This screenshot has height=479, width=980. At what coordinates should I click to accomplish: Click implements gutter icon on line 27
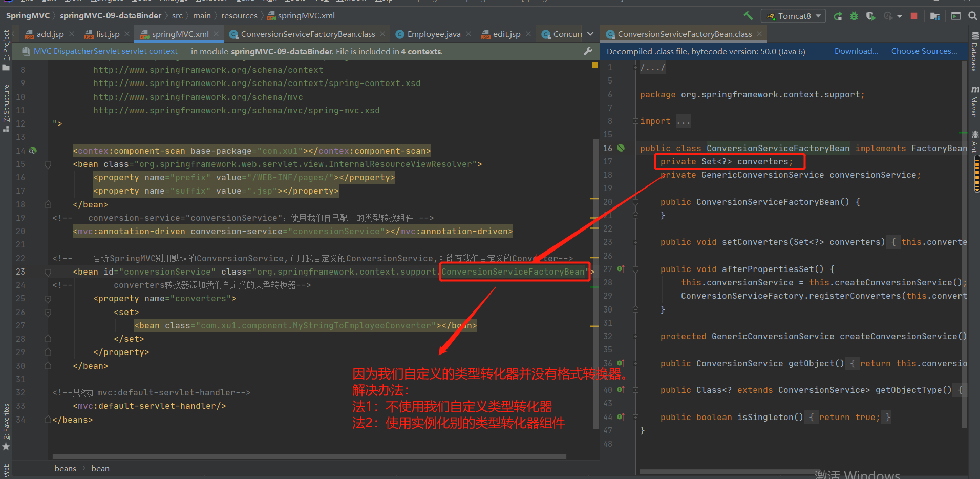coord(621,269)
